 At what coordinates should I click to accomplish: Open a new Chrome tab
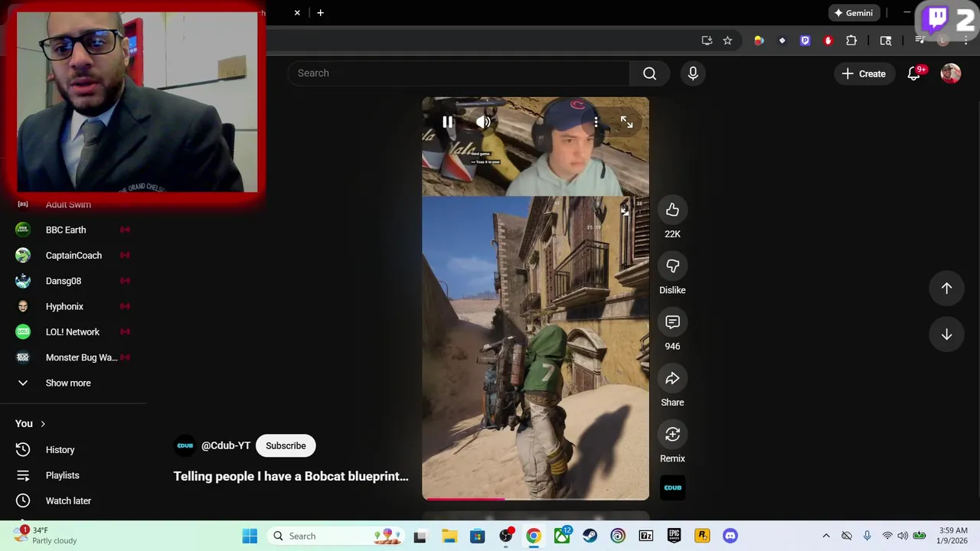[320, 12]
